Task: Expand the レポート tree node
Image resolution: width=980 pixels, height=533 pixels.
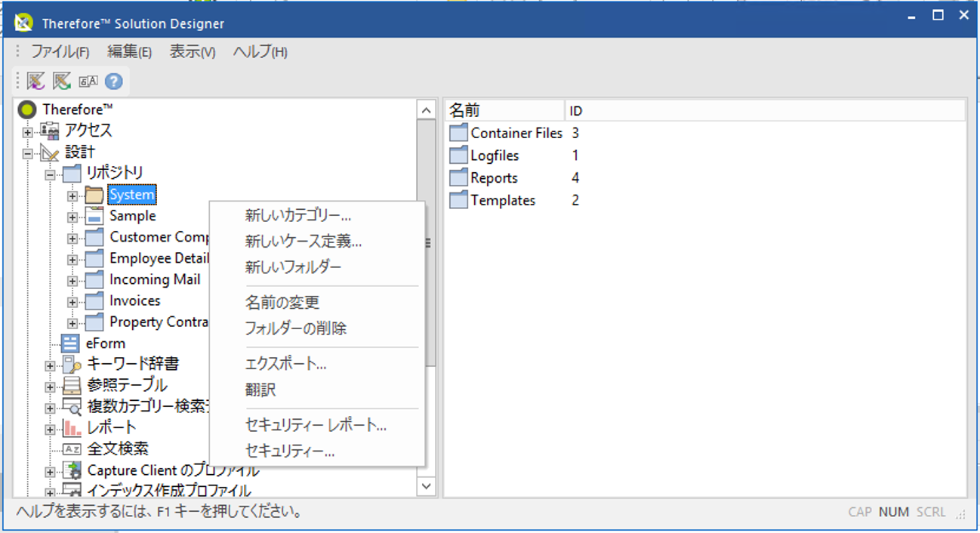Action: tap(50, 430)
